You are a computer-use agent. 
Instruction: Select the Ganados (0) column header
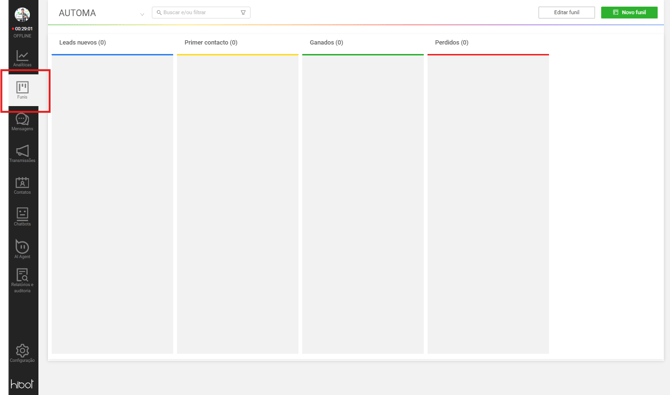[x=326, y=42]
